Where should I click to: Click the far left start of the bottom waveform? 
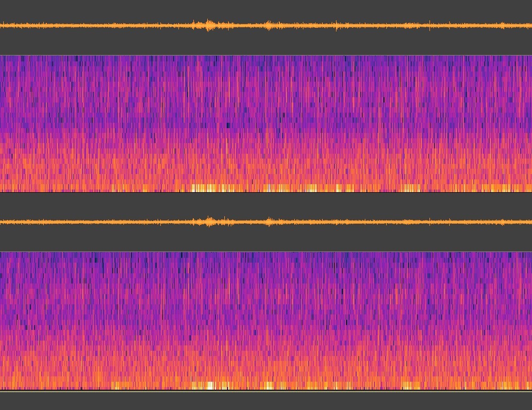coord(2,222)
